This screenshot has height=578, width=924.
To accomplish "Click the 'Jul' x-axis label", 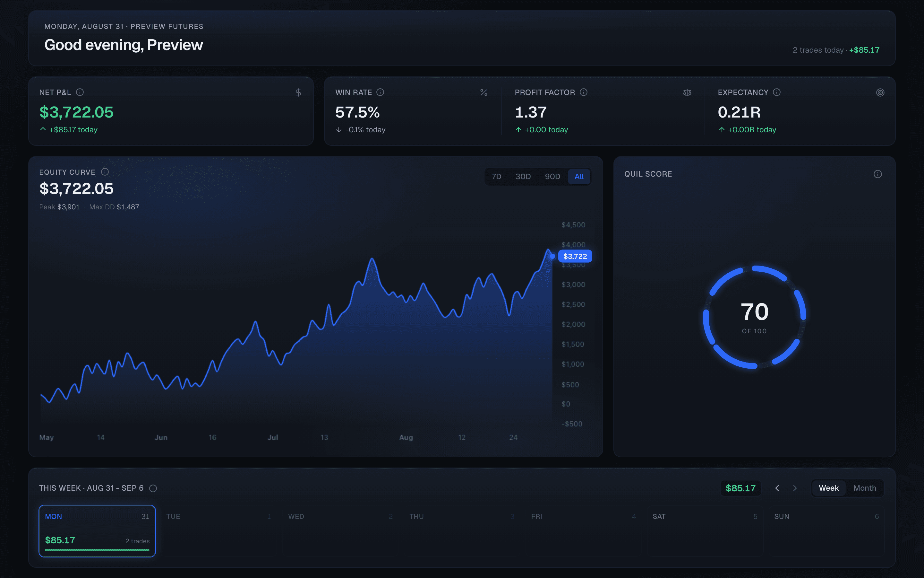I will click(x=273, y=437).
